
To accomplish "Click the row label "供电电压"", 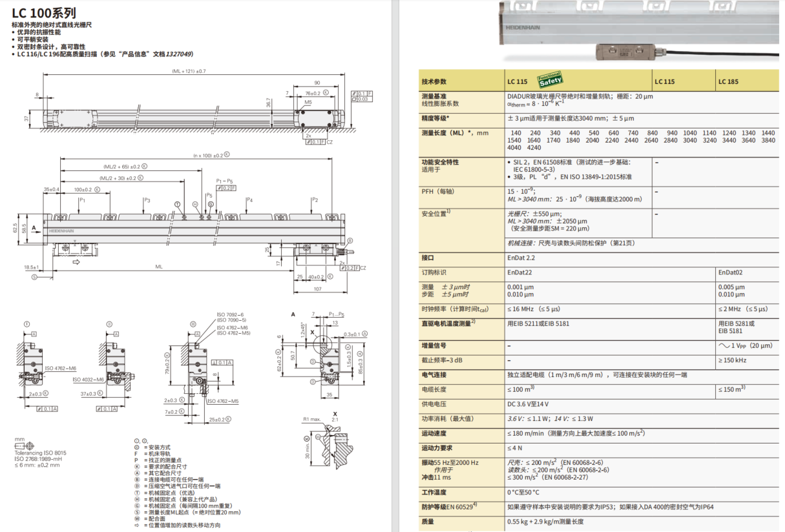I will point(434,404).
